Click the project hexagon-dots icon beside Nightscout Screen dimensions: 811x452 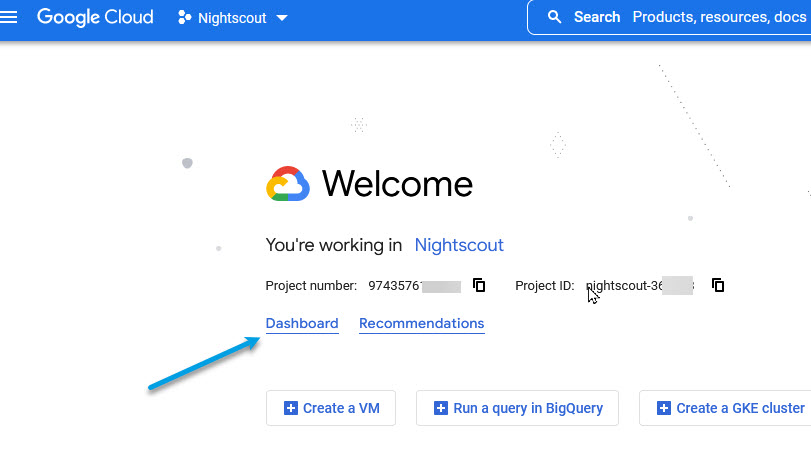(x=184, y=18)
